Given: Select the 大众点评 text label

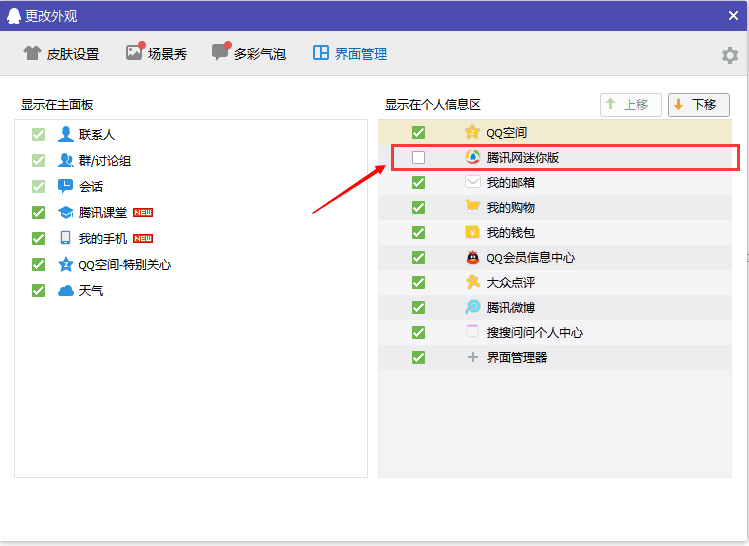Looking at the screenshot, I should click(511, 283).
